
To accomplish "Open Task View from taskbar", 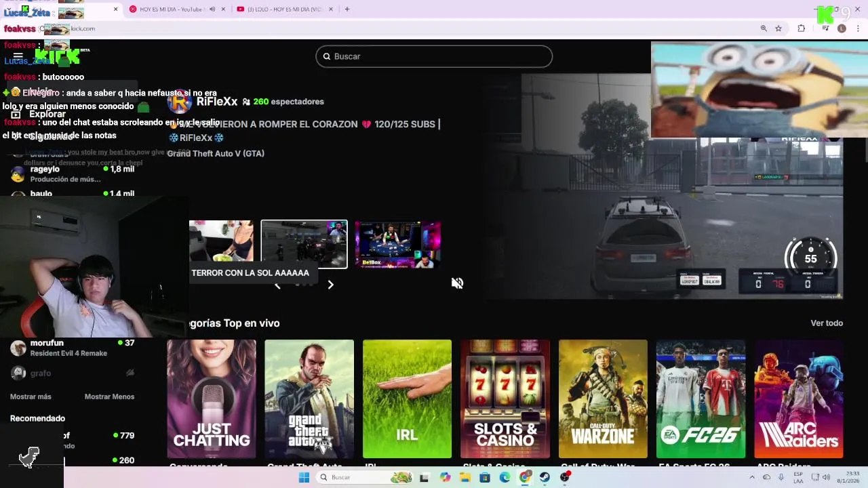I will [425, 477].
